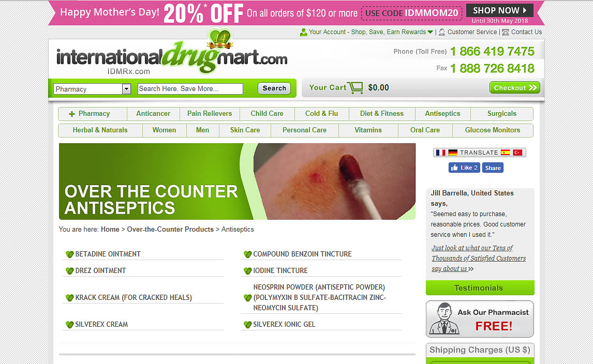This screenshot has width=593, height=364.
Task: Click the green Checkout button
Action: (x=515, y=88)
